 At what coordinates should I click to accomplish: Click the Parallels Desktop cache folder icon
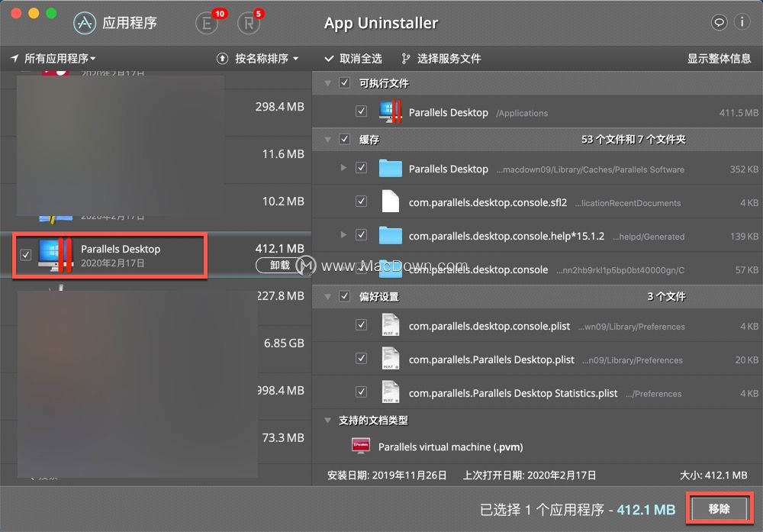click(x=390, y=169)
